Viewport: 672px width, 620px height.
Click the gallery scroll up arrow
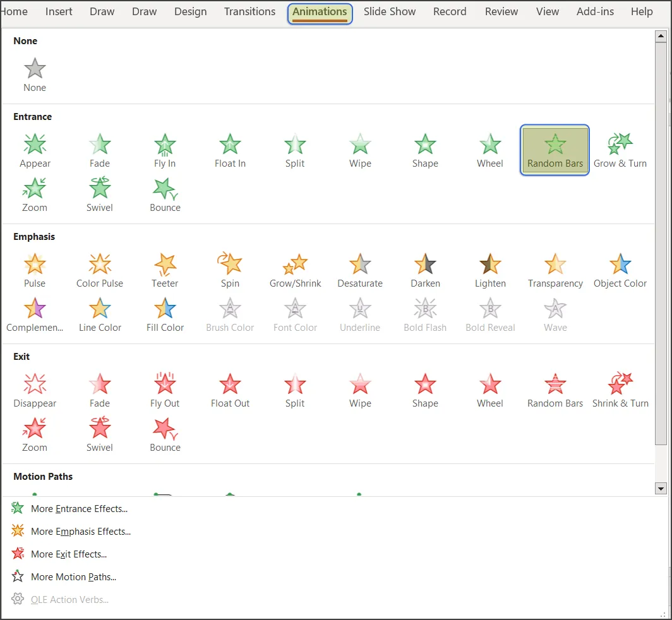(661, 37)
